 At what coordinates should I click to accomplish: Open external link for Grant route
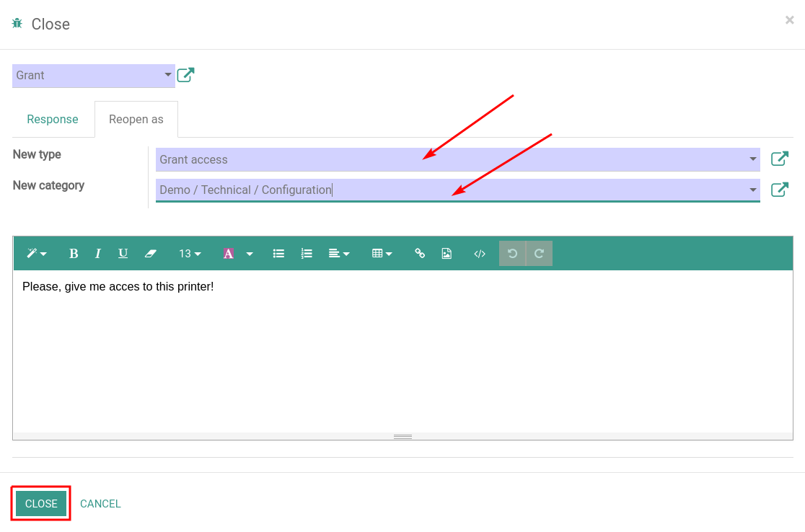[x=186, y=75]
